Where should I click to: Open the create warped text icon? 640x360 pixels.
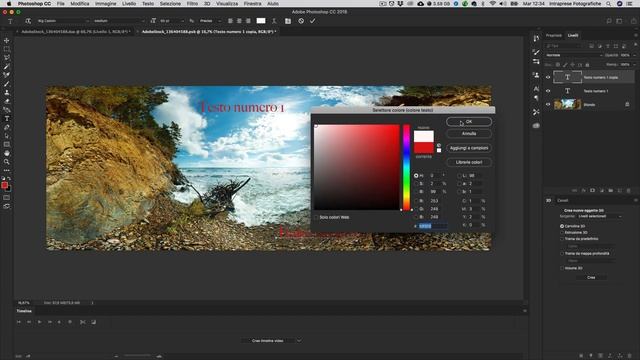(274, 21)
